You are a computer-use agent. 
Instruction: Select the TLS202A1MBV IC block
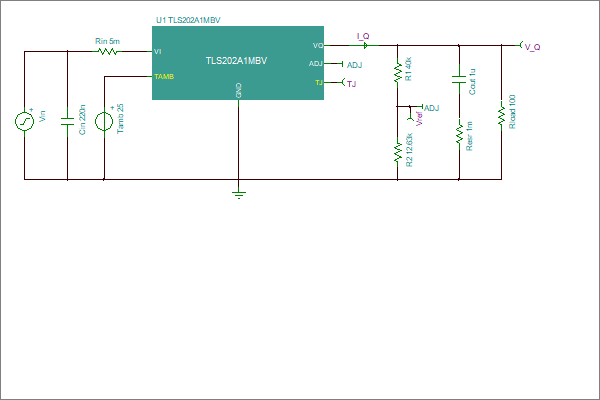[x=238, y=63]
